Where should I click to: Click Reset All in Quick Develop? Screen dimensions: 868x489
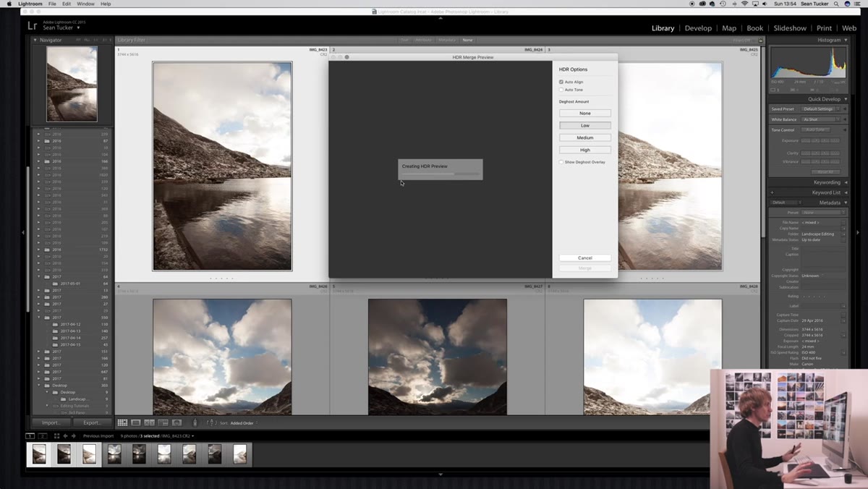825,171
